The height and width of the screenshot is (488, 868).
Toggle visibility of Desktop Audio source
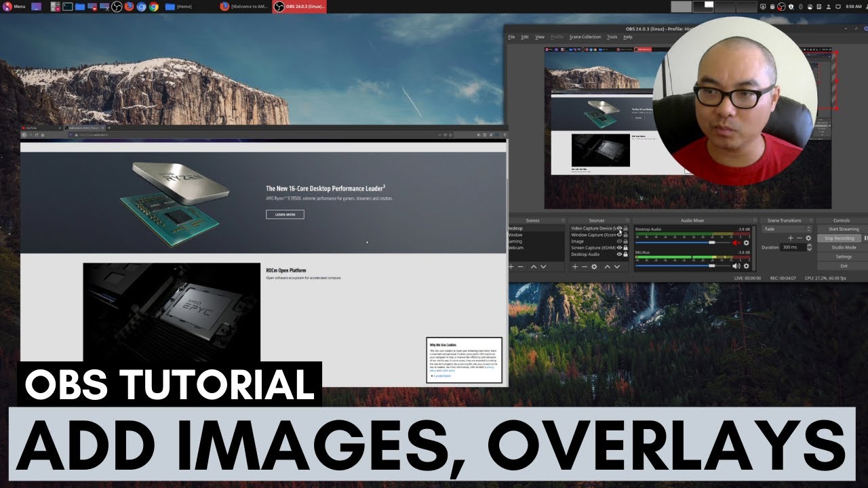619,254
